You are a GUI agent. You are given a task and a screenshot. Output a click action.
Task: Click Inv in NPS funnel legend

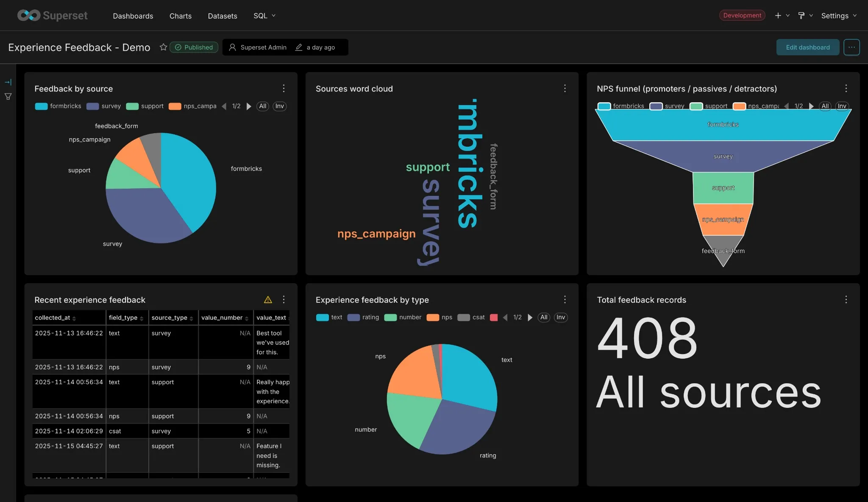[x=842, y=106]
